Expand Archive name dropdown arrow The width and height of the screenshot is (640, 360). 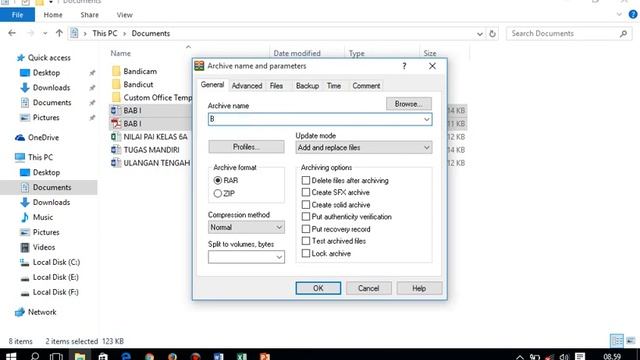click(427, 119)
